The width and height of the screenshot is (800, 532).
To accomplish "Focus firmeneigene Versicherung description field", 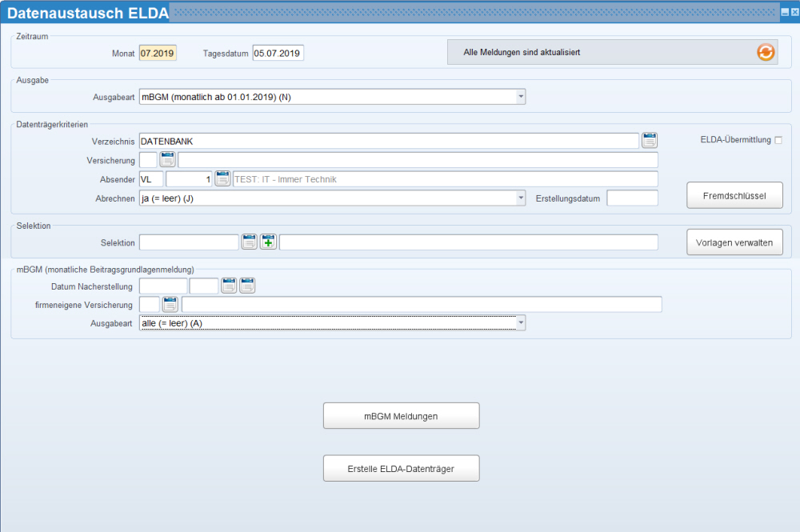I will [x=422, y=305].
